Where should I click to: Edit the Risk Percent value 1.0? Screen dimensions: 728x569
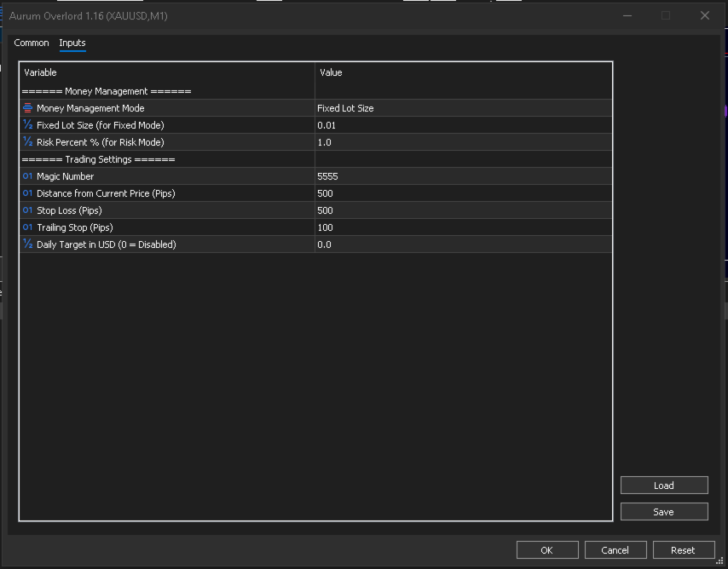pos(464,142)
